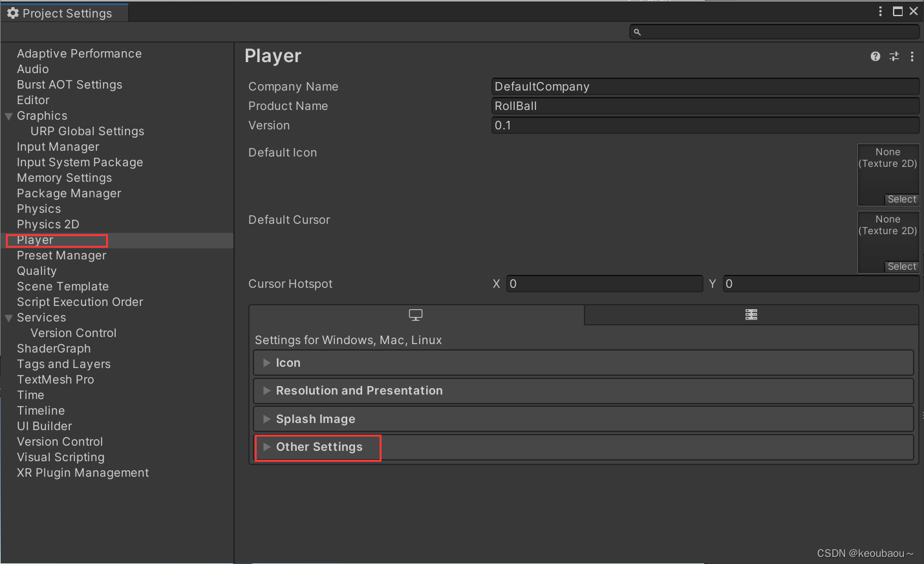Click the Cursor Hotspot X field
Viewport: 924px width, 564px height.
(x=605, y=283)
